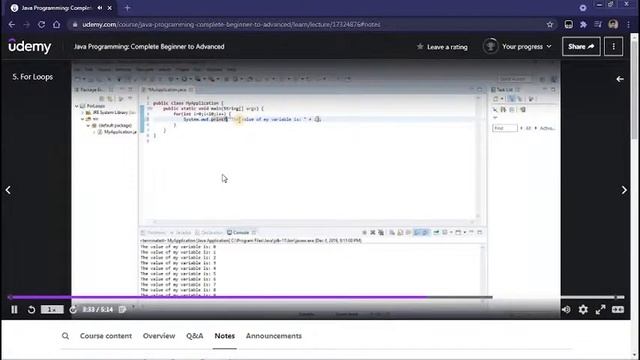The width and height of the screenshot is (640, 360).
Task: Pause the lecture video
Action: click(x=14, y=310)
